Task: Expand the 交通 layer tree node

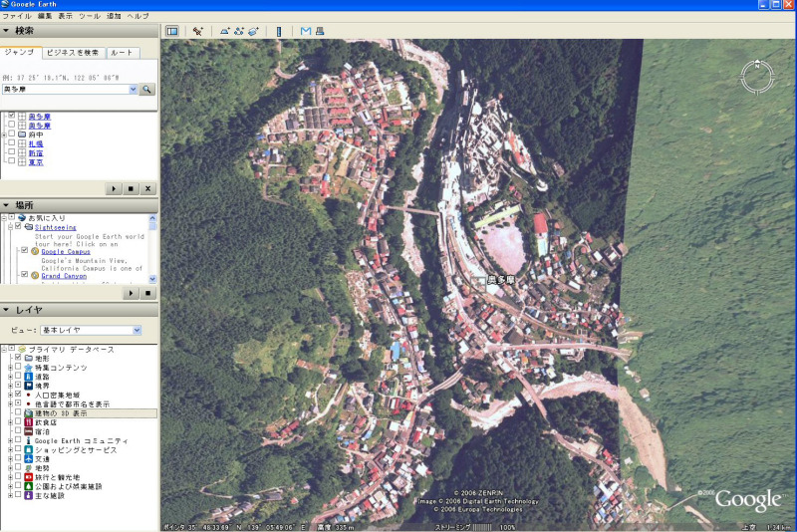Action: [x=10, y=459]
